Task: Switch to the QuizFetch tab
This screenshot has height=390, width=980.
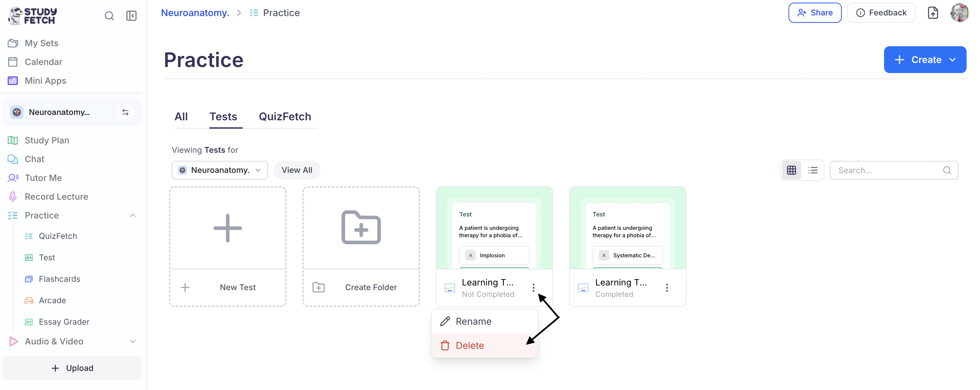Action: [284, 116]
